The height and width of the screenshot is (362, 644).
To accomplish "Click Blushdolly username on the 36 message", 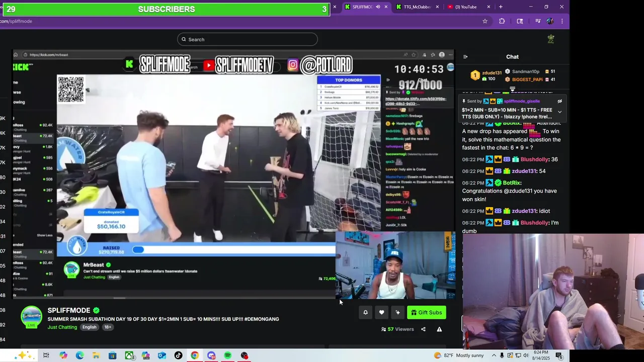I will pyautogui.click(x=534, y=159).
